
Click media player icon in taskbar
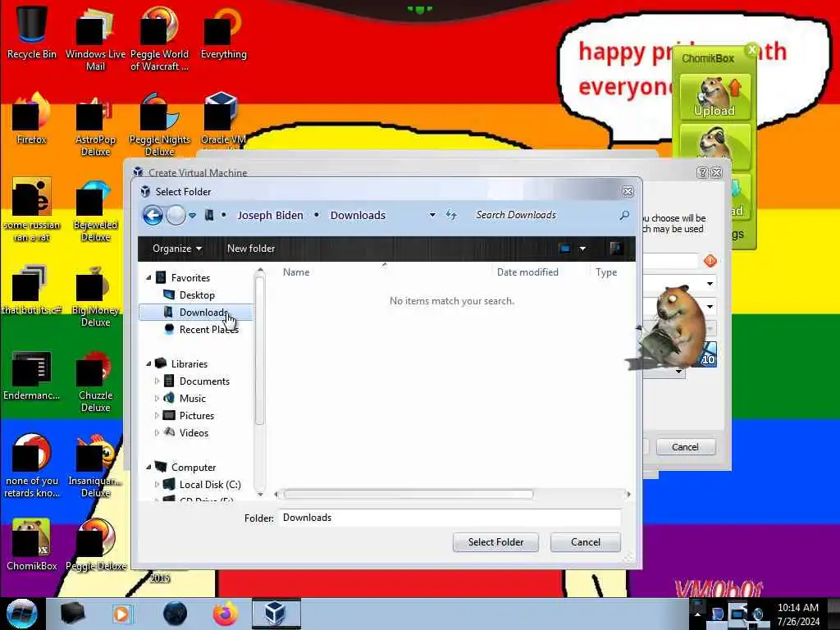pyautogui.click(x=121, y=614)
